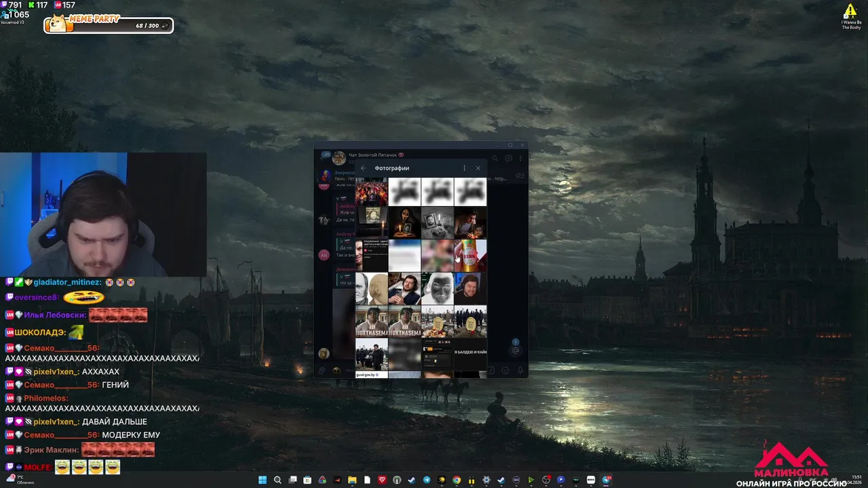Open the black-and-white framed portrait with candle photo
Viewport: 868px width, 488px height.
click(x=437, y=223)
